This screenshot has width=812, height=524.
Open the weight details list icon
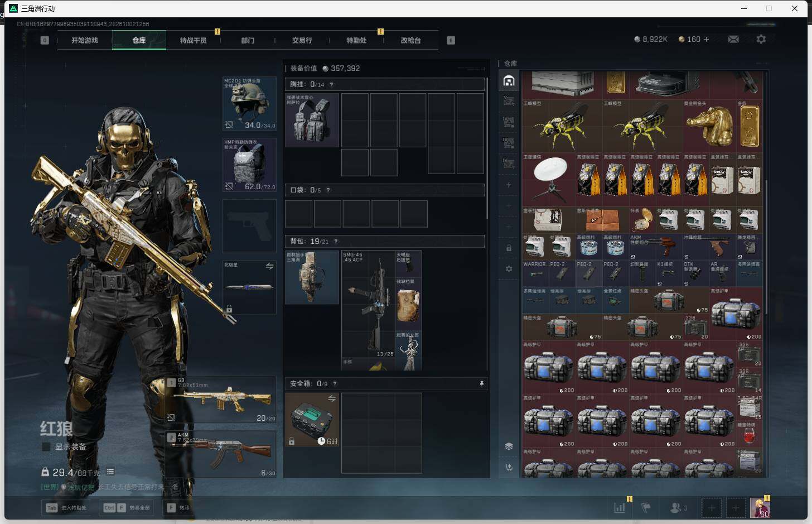110,472
